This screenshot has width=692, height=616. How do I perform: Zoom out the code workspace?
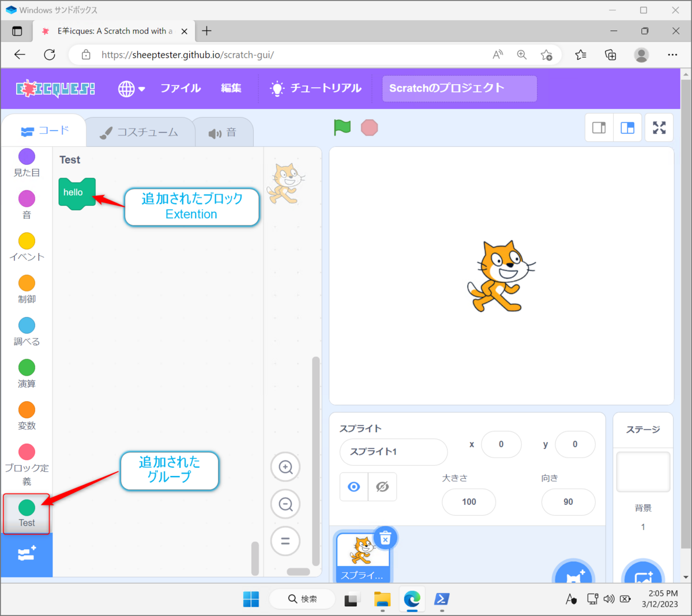point(285,504)
